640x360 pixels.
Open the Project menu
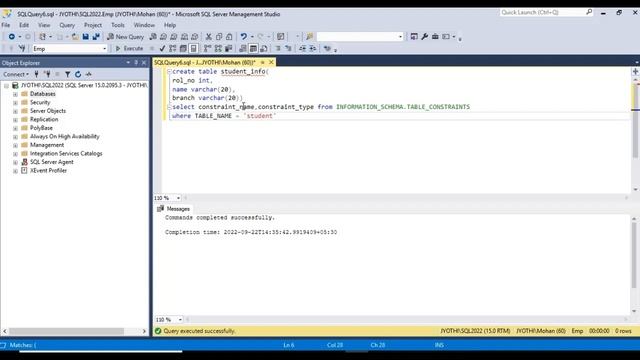[x=93, y=25]
